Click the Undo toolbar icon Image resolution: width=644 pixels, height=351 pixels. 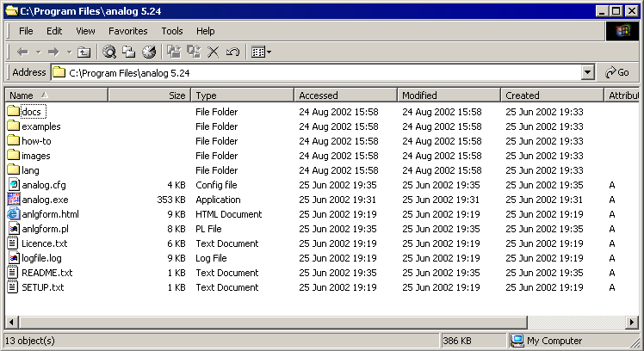232,52
